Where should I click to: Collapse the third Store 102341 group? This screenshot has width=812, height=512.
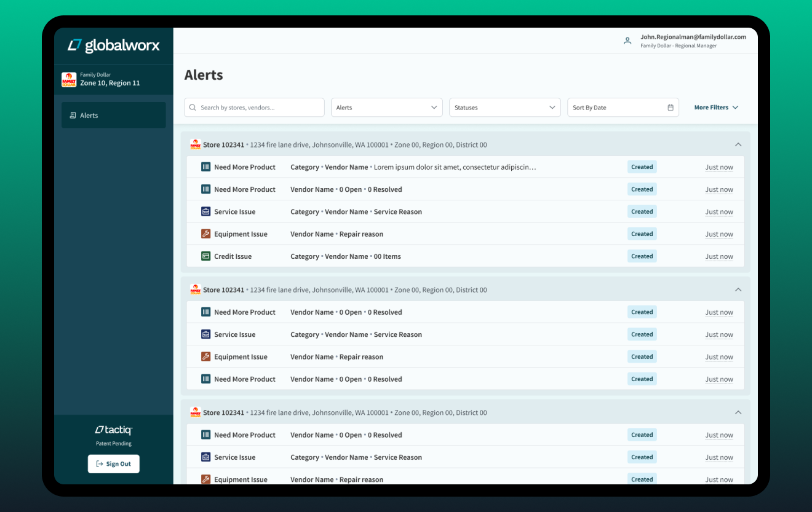pos(738,412)
